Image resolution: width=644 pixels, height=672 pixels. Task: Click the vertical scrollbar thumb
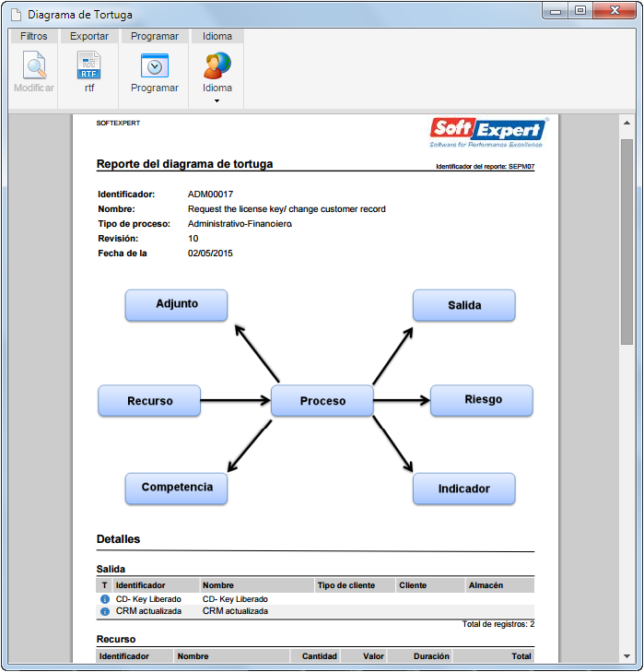(626, 242)
